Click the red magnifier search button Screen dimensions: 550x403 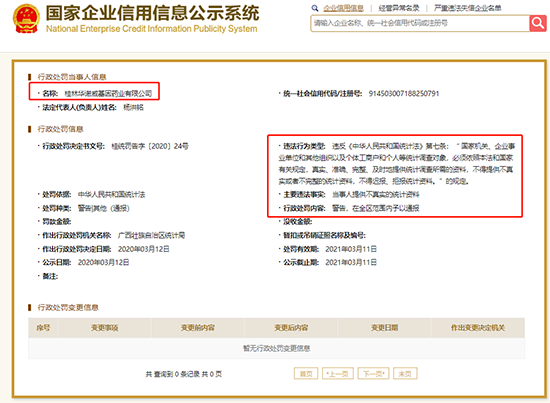pyautogui.click(x=538, y=23)
